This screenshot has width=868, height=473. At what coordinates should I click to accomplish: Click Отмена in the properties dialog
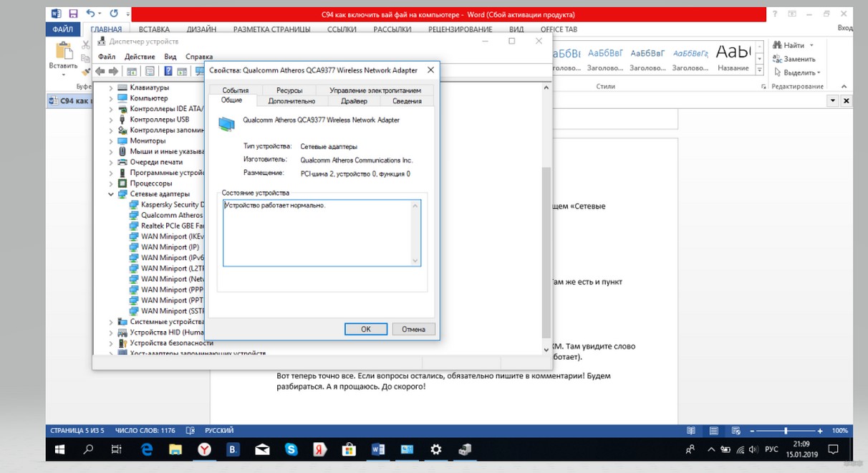(x=413, y=329)
